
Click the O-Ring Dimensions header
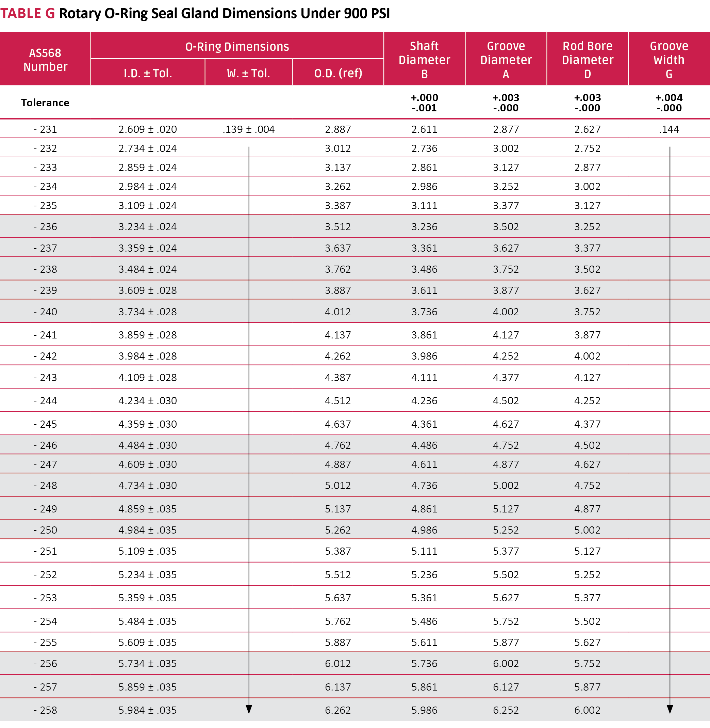point(237,47)
